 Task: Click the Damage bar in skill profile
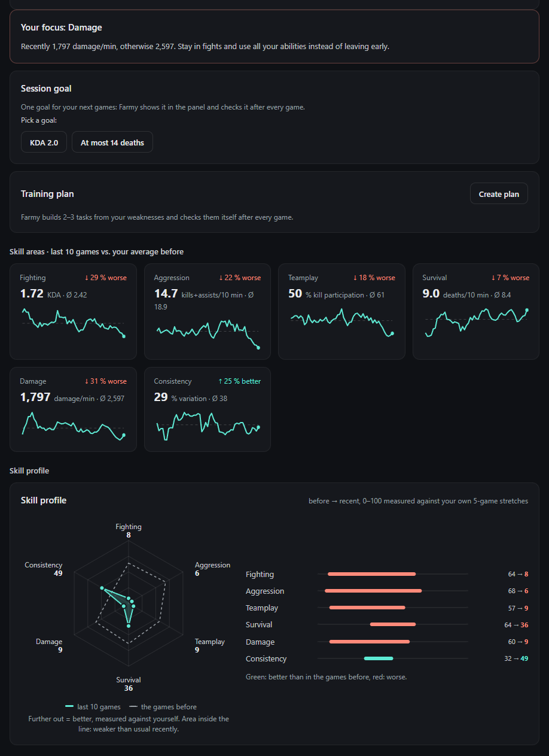[370, 642]
